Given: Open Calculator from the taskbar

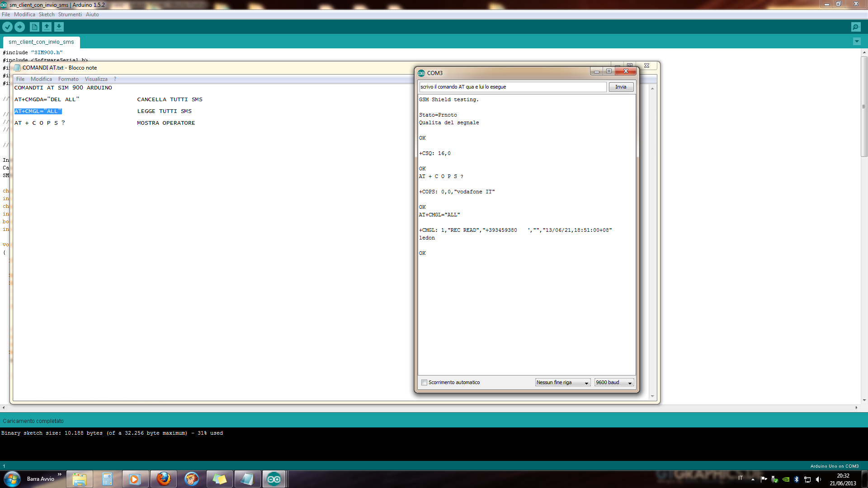Looking at the screenshot, I should pyautogui.click(x=107, y=479).
